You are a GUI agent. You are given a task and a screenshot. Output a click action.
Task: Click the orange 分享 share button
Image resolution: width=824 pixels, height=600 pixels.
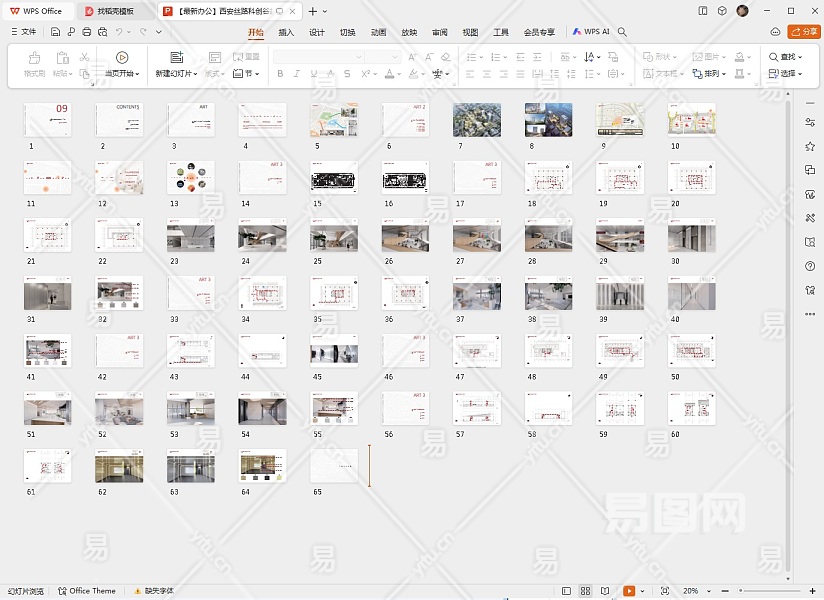(x=803, y=32)
